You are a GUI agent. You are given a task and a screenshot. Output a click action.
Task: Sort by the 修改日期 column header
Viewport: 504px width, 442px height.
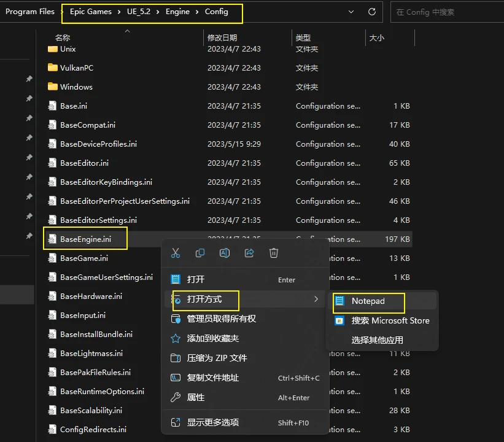point(222,37)
